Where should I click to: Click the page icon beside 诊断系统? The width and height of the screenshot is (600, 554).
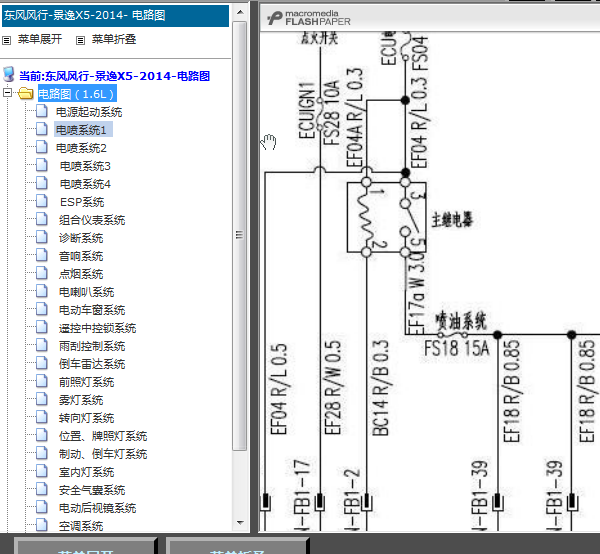coord(42,237)
